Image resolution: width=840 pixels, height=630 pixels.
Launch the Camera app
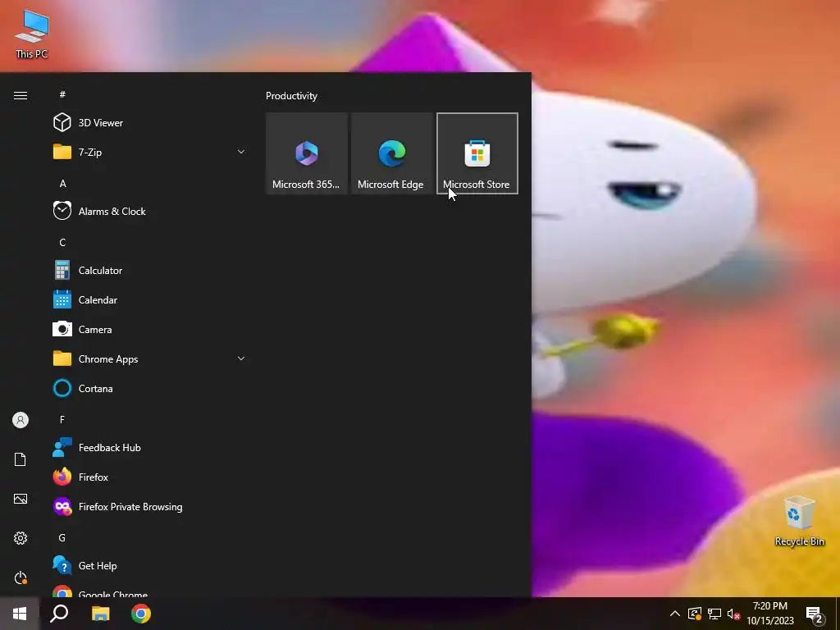point(149,330)
